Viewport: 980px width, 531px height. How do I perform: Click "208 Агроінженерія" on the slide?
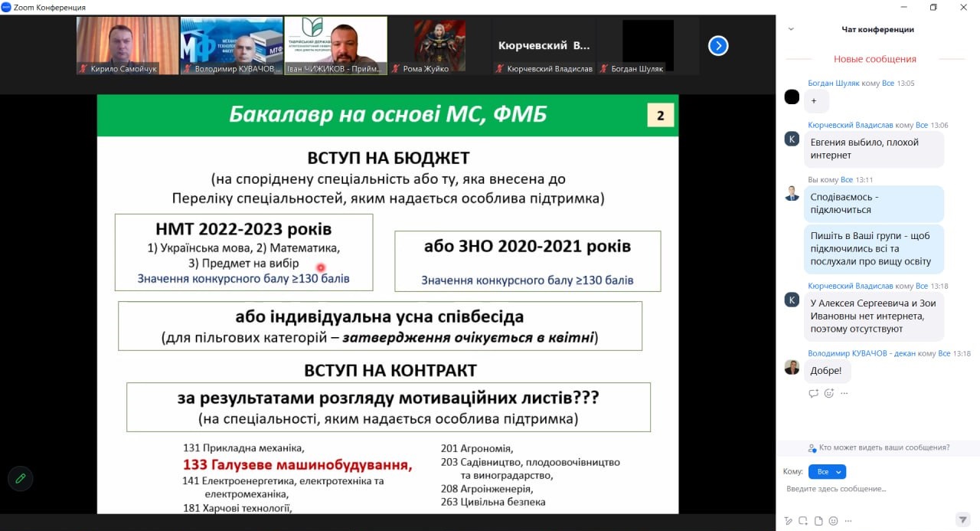(x=487, y=489)
